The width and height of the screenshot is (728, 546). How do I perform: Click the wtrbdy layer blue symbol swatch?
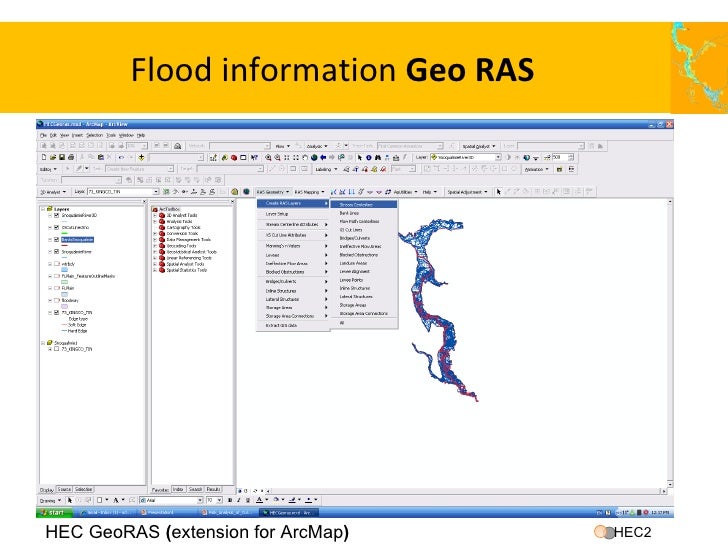(x=65, y=270)
